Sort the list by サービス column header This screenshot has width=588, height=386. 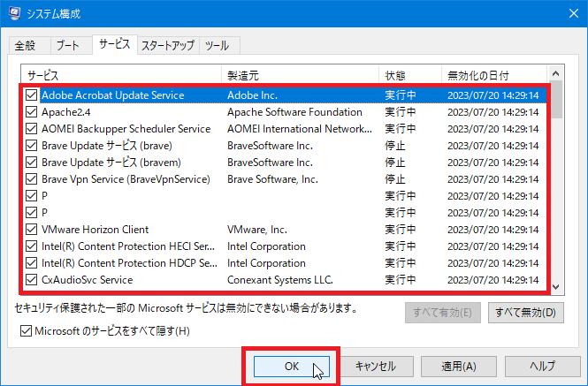(120, 75)
